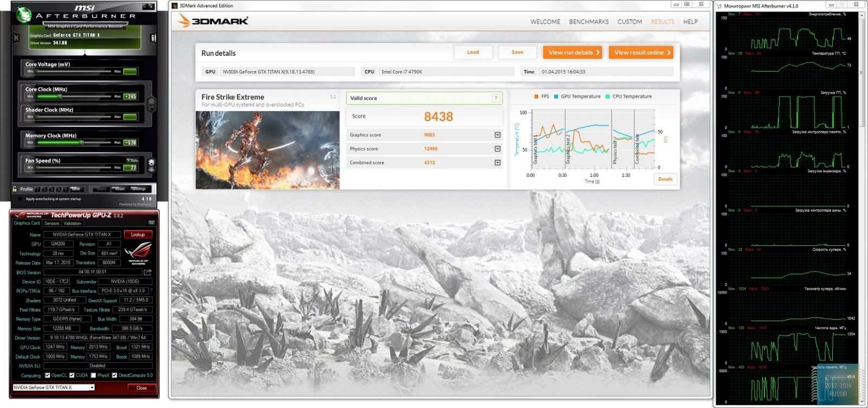Expand the Graphics score details arrow

pos(497,135)
